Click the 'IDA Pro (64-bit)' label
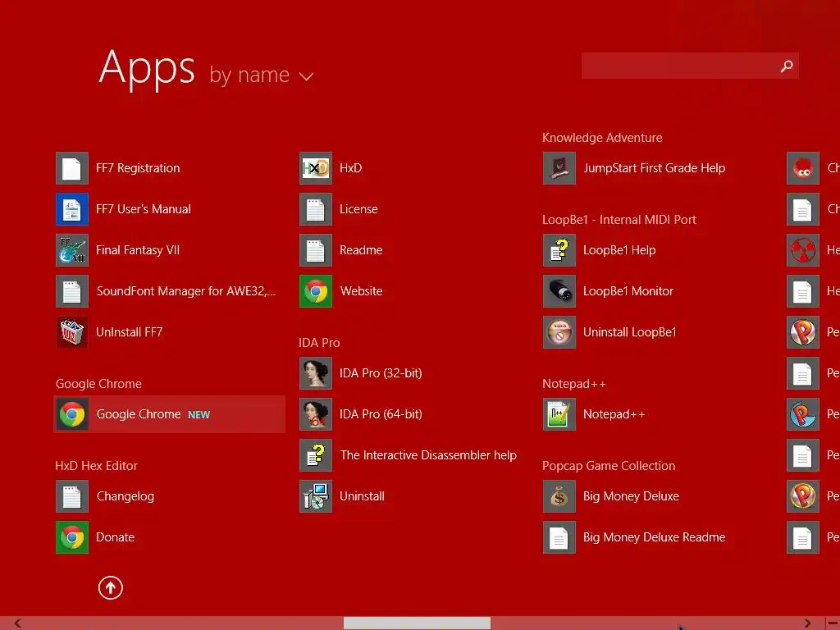This screenshot has height=630, width=840. click(x=381, y=414)
